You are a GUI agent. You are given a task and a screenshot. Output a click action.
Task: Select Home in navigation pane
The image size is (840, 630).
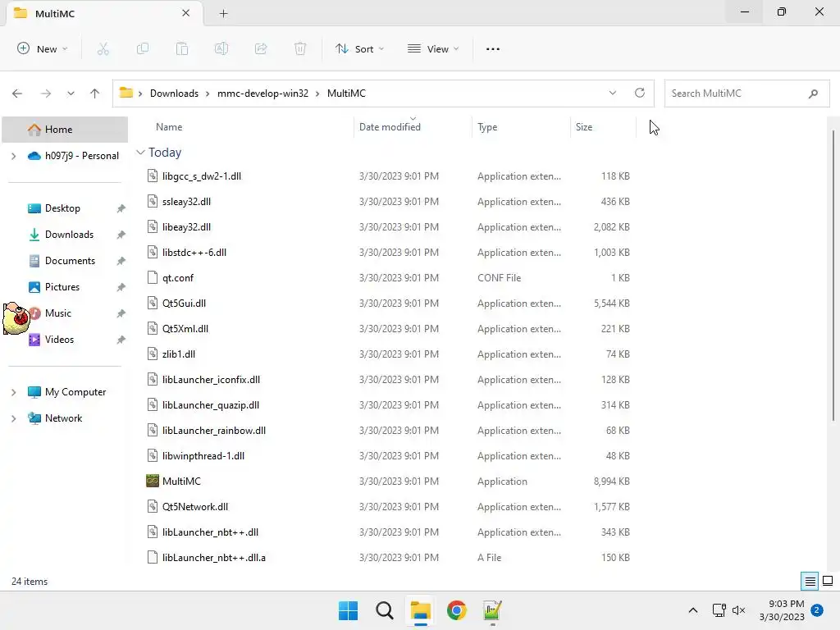coord(65,129)
